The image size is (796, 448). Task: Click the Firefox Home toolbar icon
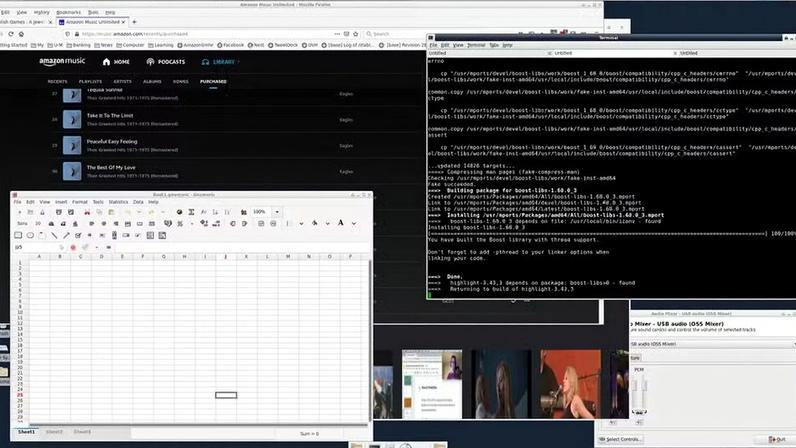(21, 34)
